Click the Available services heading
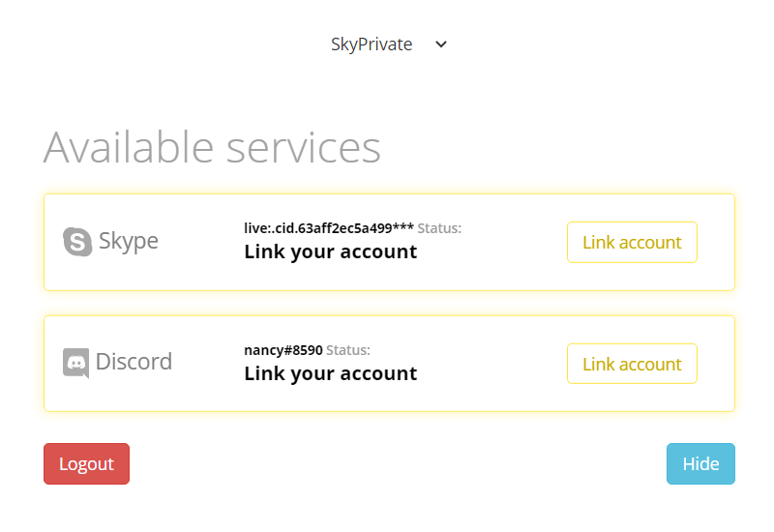This screenshot has width=774, height=532. point(212,147)
